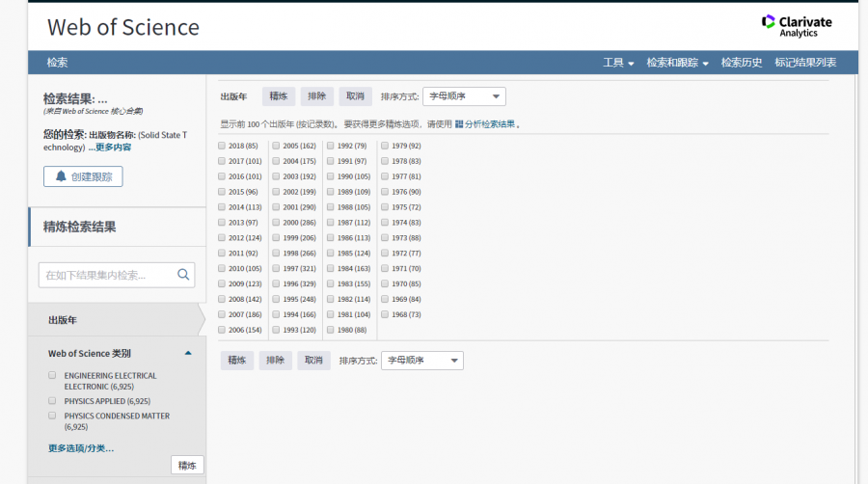Click the 在如下结果集内检索 input field
Image resolution: width=868 pixels, height=484 pixels.
tap(106, 275)
